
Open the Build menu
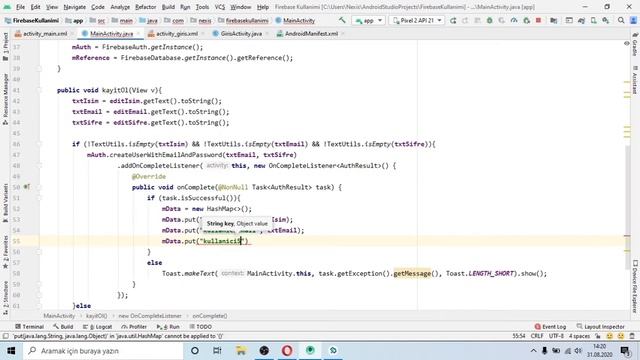pyautogui.click(x=168, y=7)
